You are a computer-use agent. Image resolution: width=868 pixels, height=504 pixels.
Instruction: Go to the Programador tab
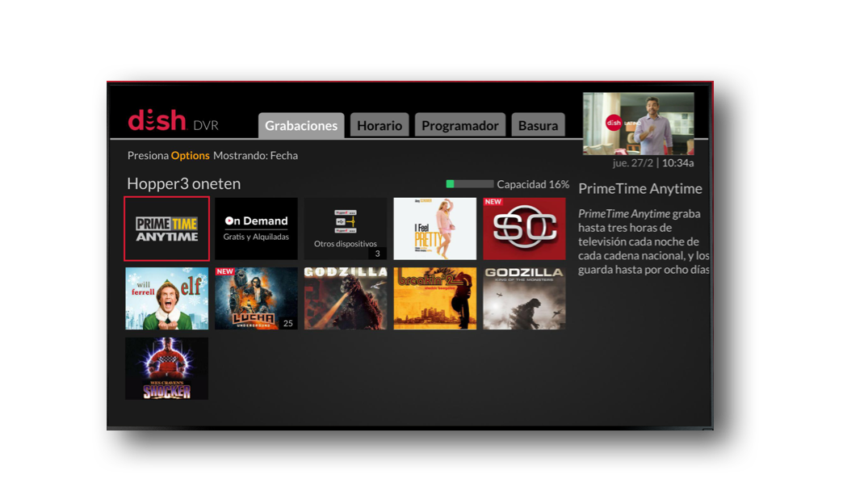click(459, 126)
